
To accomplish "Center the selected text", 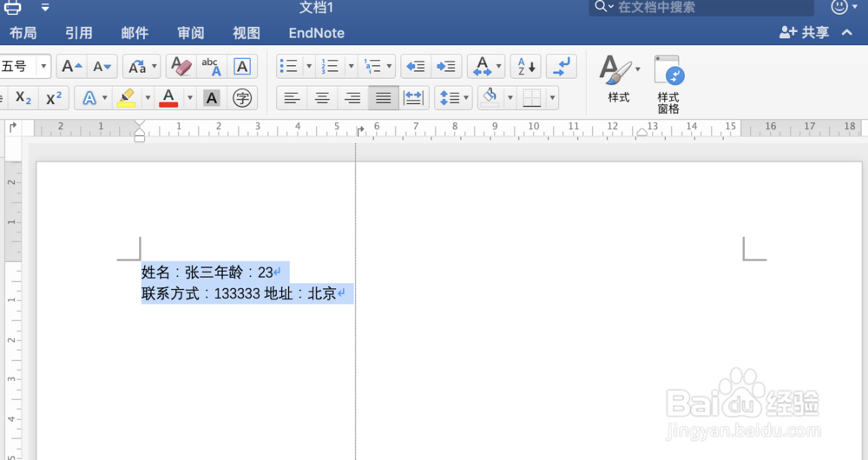I will (322, 98).
